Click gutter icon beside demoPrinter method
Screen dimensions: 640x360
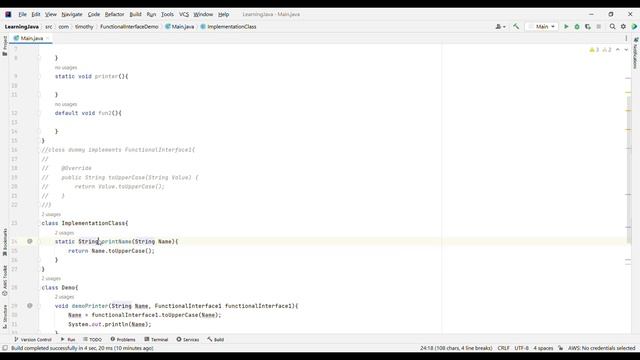pos(30,305)
